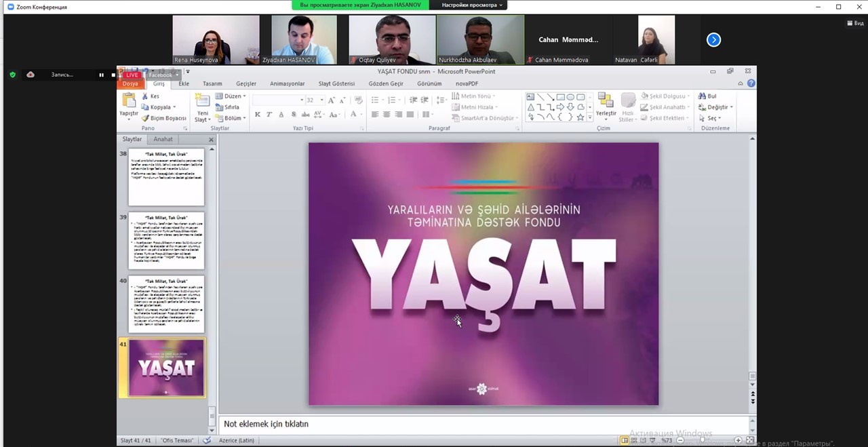Click zoom in plus button in status bar
The height and width of the screenshot is (447, 868).
pos(738,440)
